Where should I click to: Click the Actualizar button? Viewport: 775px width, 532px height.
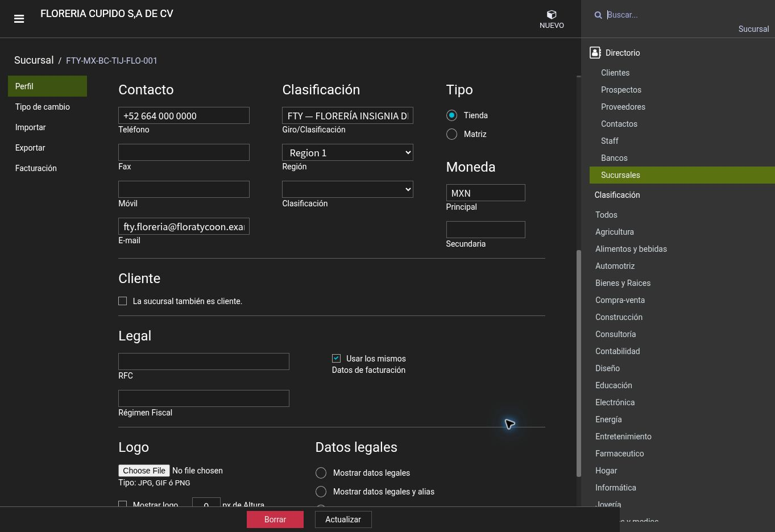coord(343,519)
